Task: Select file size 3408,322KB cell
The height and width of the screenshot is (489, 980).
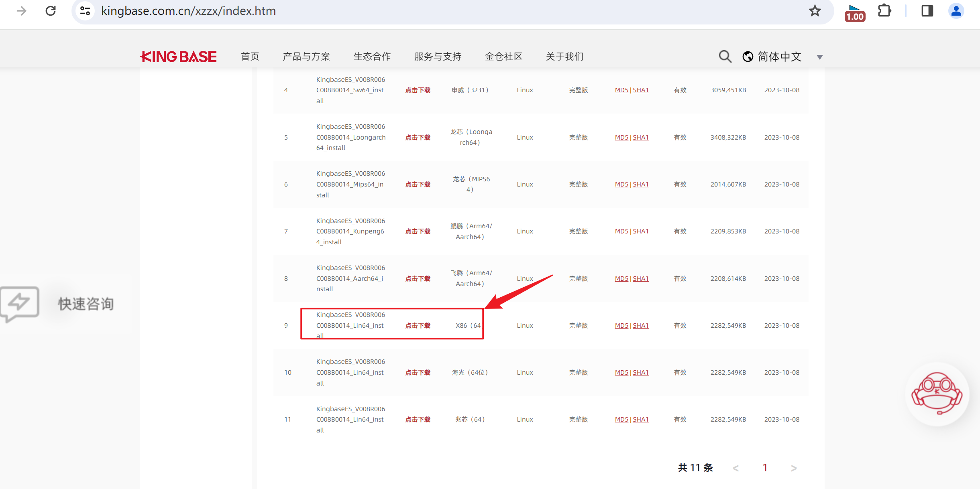Action: pyautogui.click(x=728, y=137)
